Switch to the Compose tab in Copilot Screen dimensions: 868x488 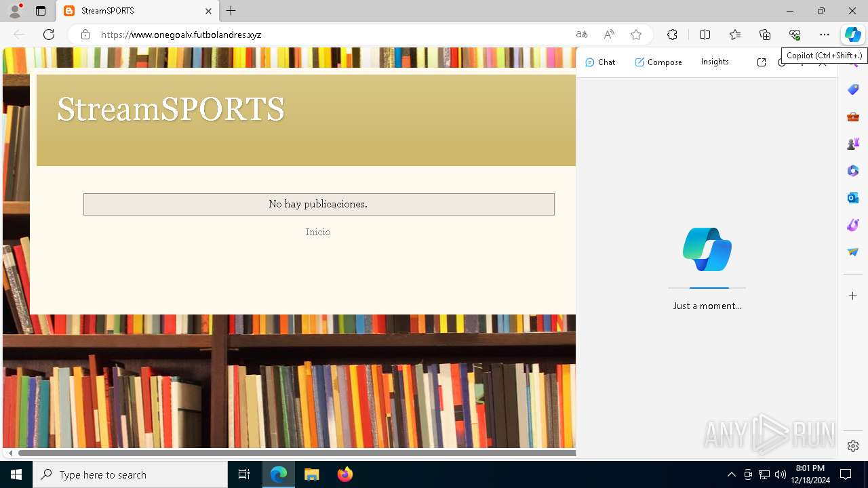pyautogui.click(x=658, y=62)
